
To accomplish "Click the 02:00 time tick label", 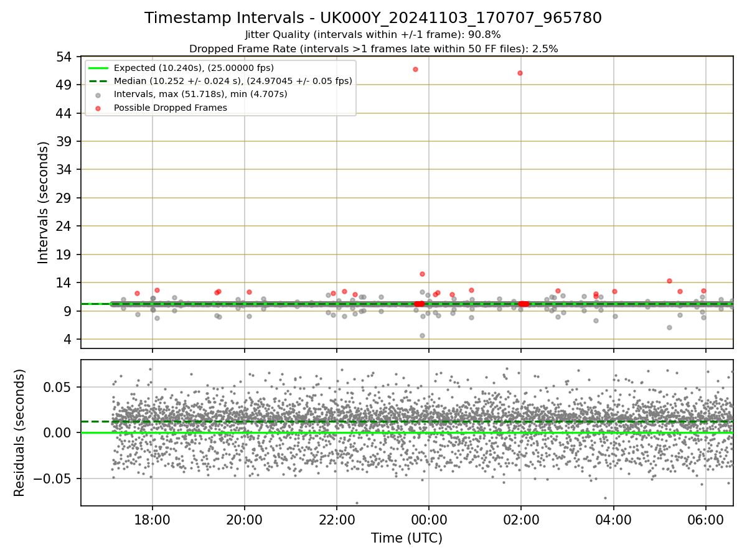I will tap(521, 520).
